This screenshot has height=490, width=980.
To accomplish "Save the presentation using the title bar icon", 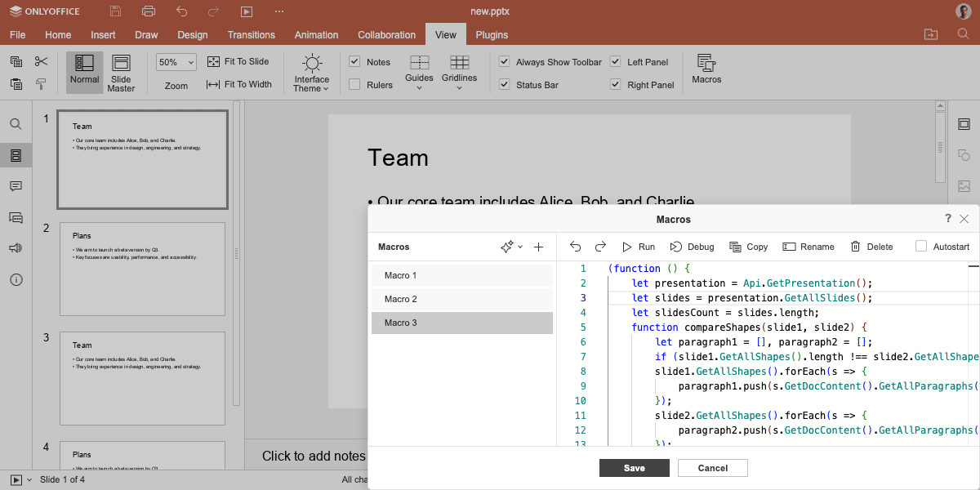I will pyautogui.click(x=115, y=11).
